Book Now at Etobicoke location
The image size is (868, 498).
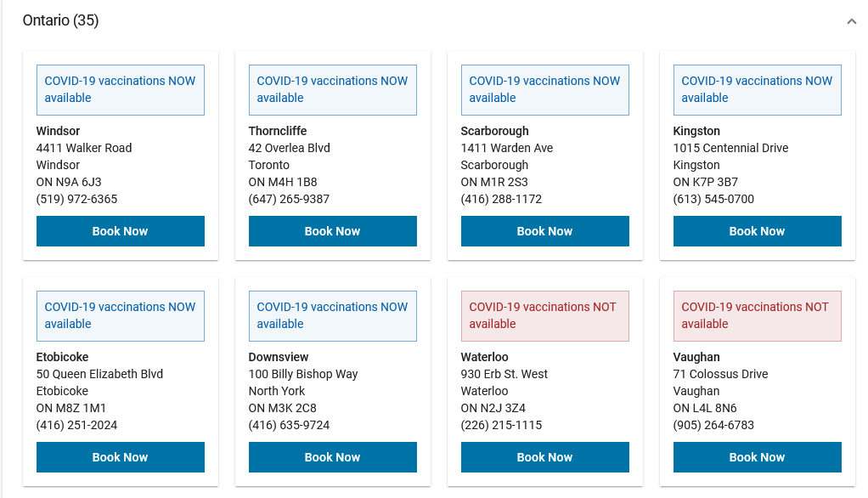tap(120, 457)
